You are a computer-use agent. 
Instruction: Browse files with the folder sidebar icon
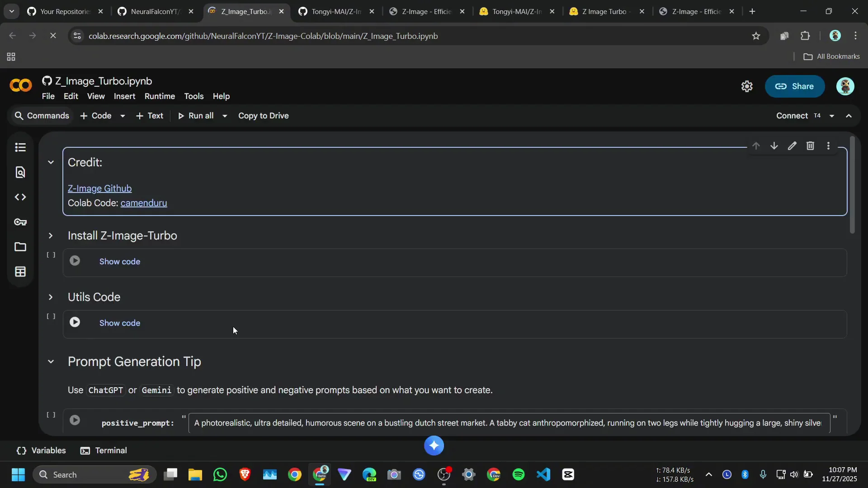(x=20, y=247)
